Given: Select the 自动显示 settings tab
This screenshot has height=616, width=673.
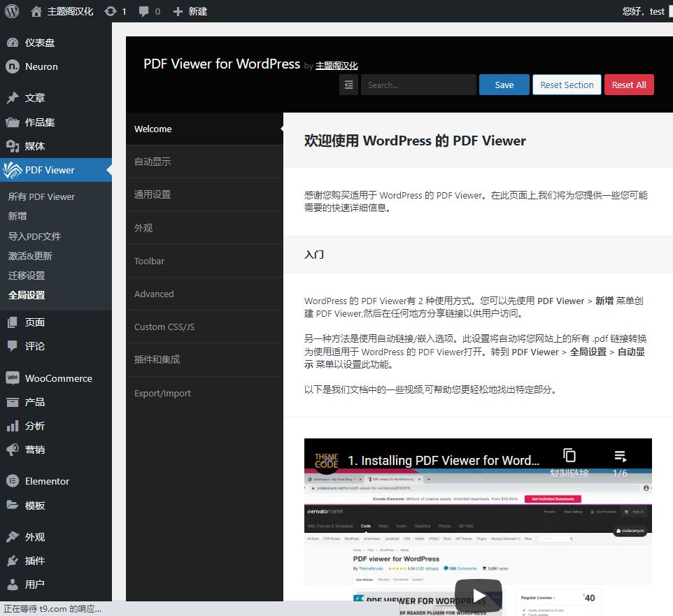Looking at the screenshot, I should 205,162.
